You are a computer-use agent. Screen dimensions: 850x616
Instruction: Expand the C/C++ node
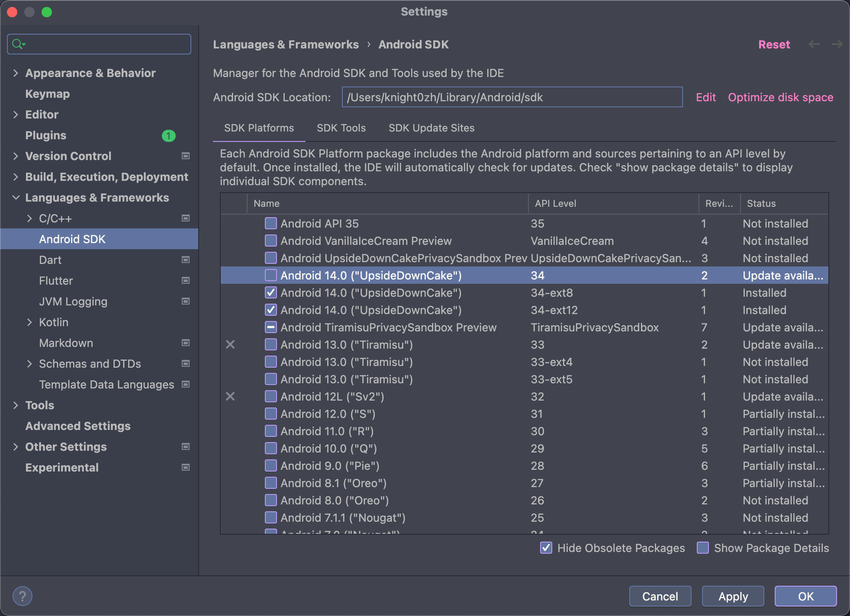click(29, 218)
